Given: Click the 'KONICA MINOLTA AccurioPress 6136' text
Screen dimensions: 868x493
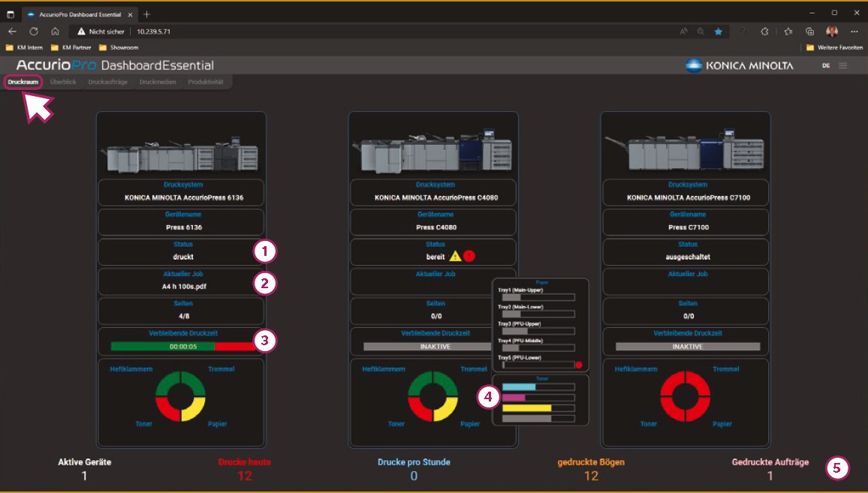Looking at the screenshot, I should coord(184,197).
